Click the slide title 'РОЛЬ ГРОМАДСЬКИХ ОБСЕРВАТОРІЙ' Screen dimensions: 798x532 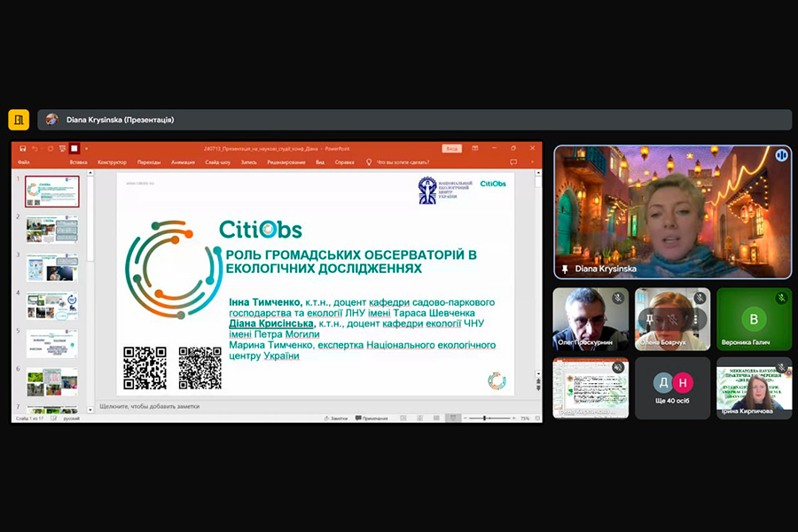351,262
